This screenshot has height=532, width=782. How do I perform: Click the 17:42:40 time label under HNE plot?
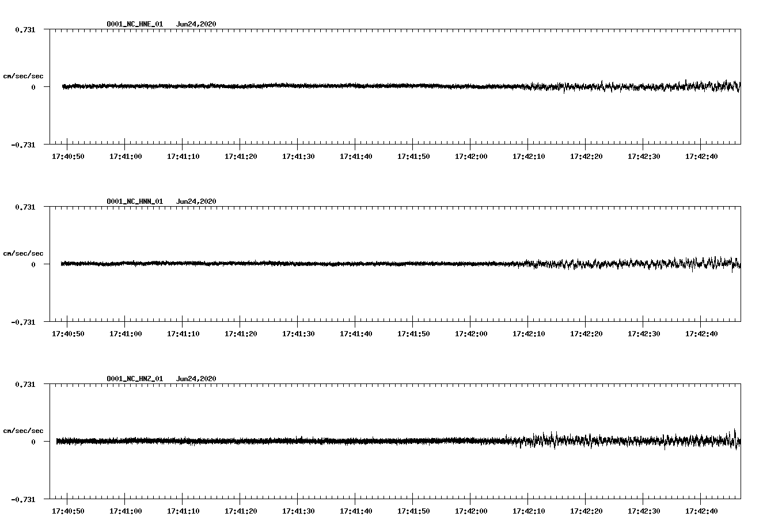click(701, 156)
